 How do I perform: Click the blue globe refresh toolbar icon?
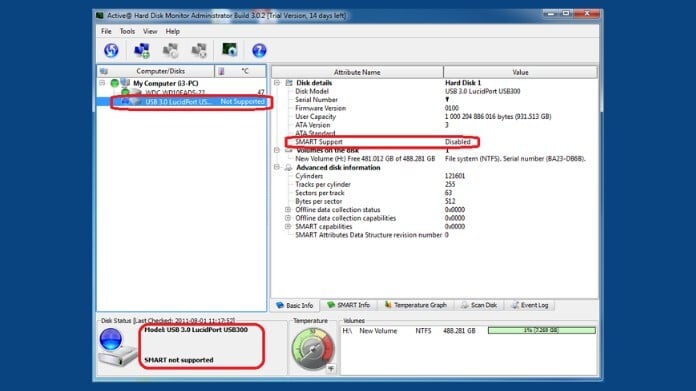click(x=111, y=50)
